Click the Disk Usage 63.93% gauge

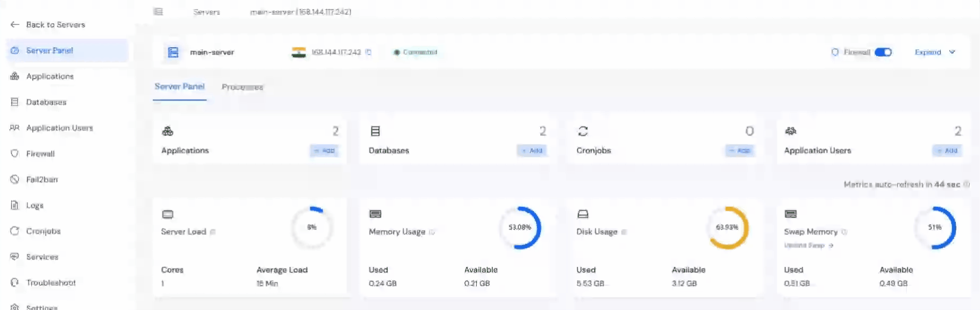pos(727,227)
